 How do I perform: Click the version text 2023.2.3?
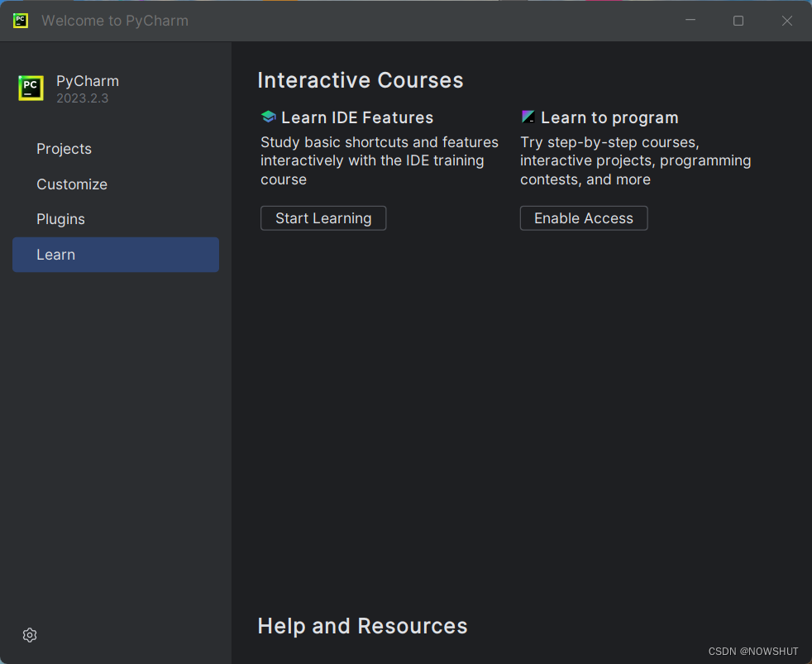83,98
